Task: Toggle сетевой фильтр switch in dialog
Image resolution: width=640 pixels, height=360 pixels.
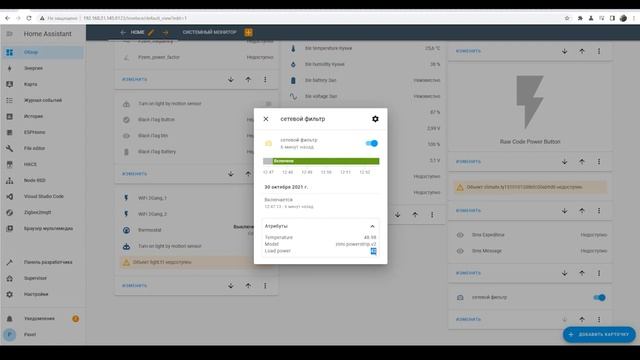Action: 371,143
